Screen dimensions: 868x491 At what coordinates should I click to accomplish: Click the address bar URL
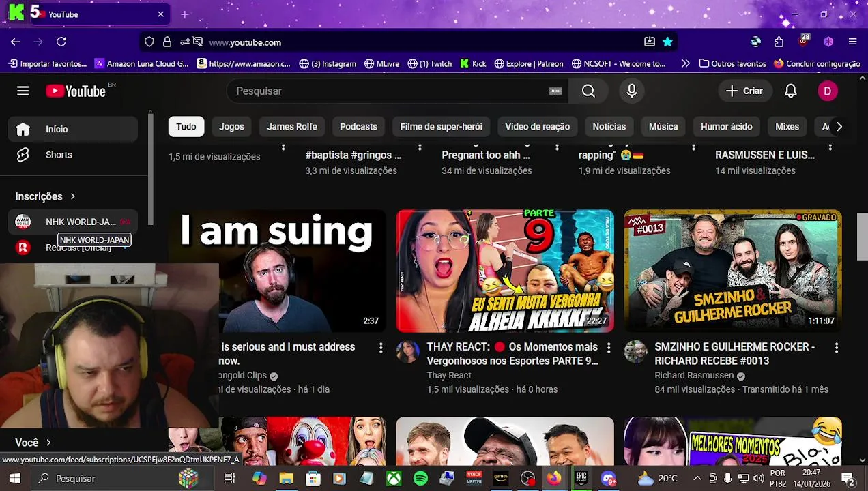pyautogui.click(x=245, y=42)
